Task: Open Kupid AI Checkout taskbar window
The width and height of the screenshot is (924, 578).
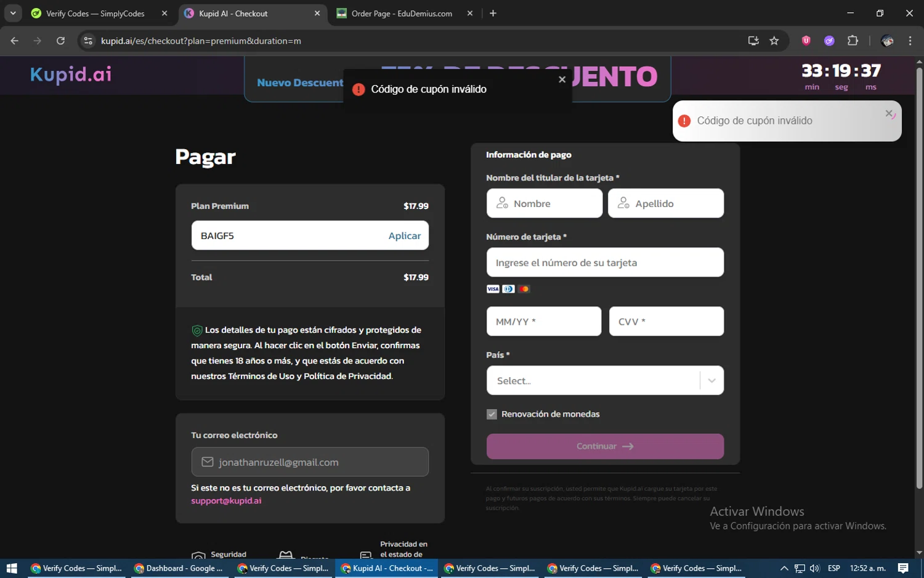Action: pyautogui.click(x=386, y=568)
